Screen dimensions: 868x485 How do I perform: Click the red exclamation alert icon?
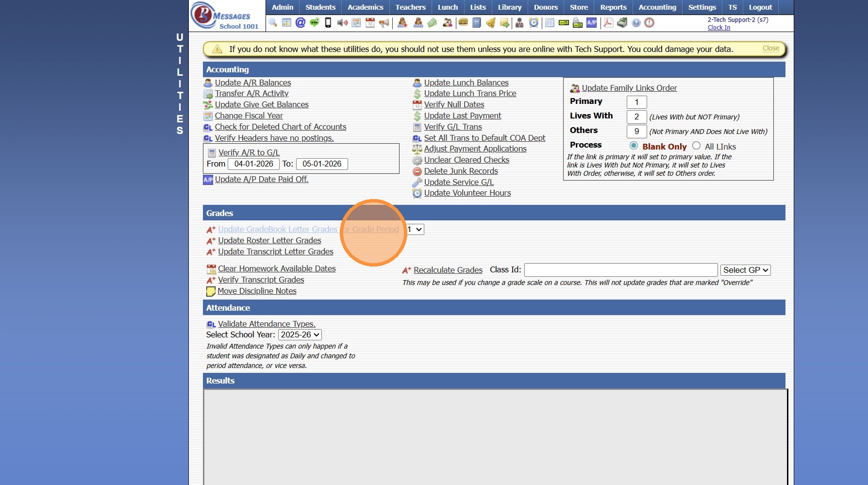[650, 23]
